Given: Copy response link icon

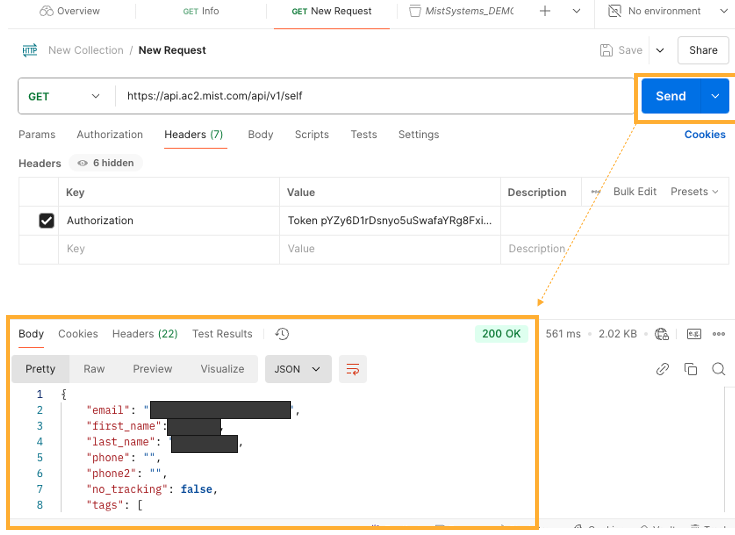Looking at the screenshot, I should [x=662, y=369].
